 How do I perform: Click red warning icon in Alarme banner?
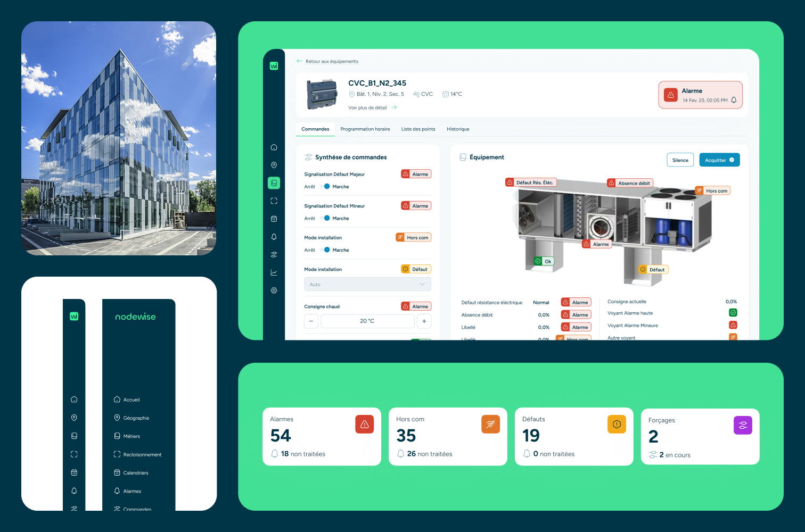(x=671, y=95)
